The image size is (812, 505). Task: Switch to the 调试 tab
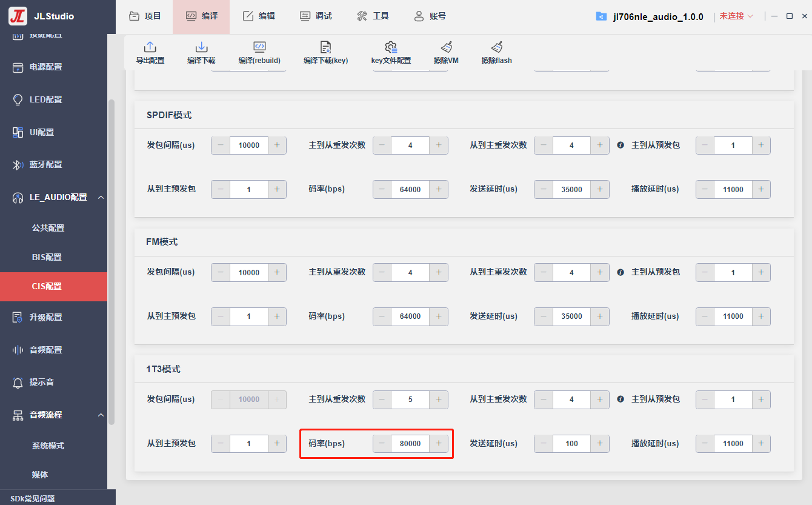316,16
